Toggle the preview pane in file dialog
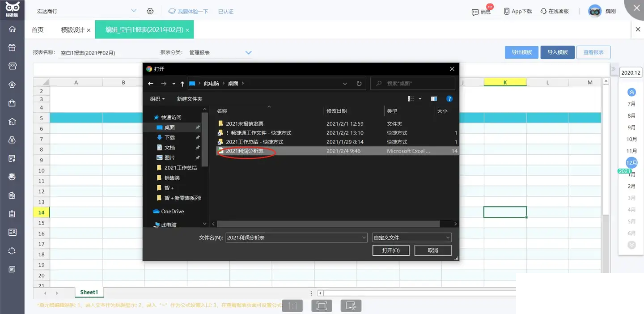644x314 pixels. tap(434, 99)
